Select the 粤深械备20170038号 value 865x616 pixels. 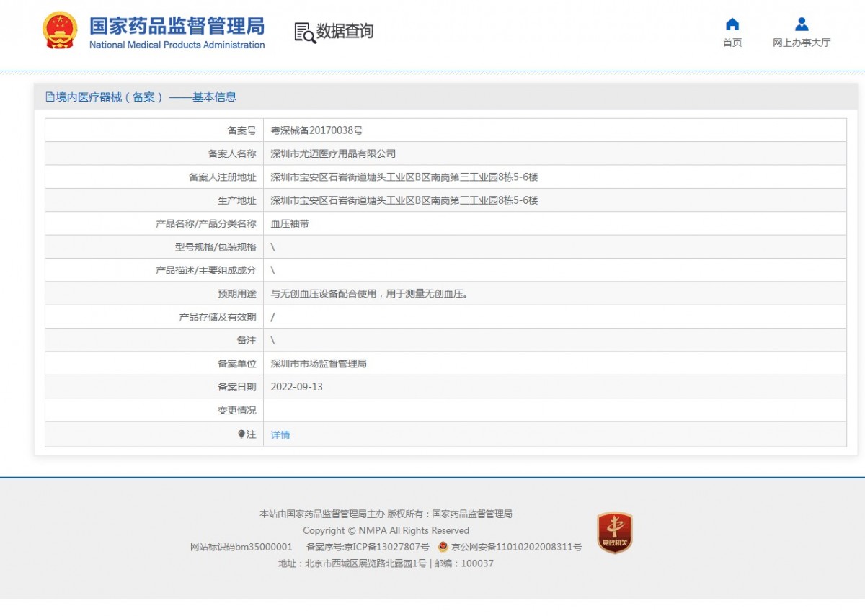[316, 130]
